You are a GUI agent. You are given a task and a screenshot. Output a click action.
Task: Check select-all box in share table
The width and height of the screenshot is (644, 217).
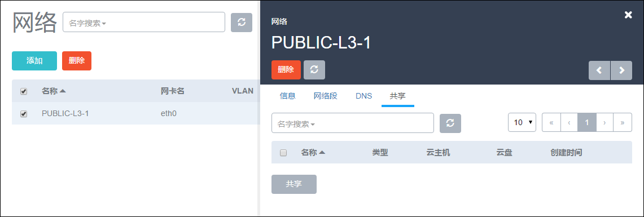283,153
